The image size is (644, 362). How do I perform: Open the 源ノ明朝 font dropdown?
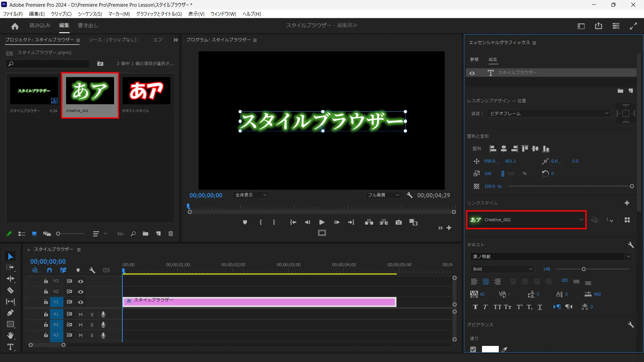pos(551,256)
